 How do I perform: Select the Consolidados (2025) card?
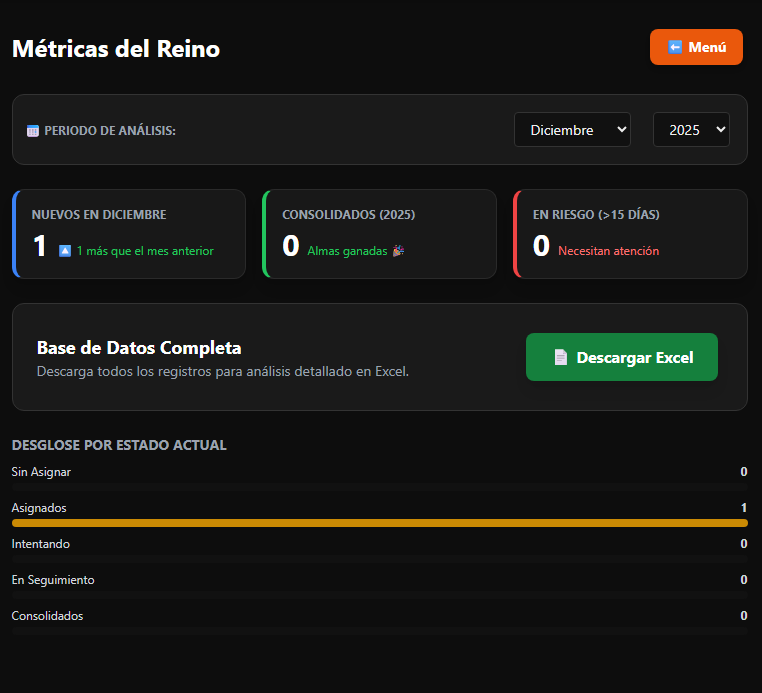point(379,234)
